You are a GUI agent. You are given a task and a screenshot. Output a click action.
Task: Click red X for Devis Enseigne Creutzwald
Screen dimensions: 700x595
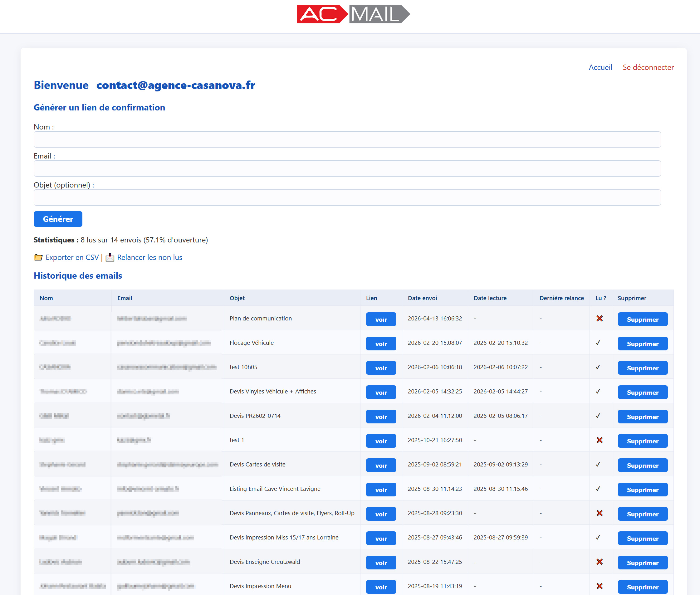[599, 562]
